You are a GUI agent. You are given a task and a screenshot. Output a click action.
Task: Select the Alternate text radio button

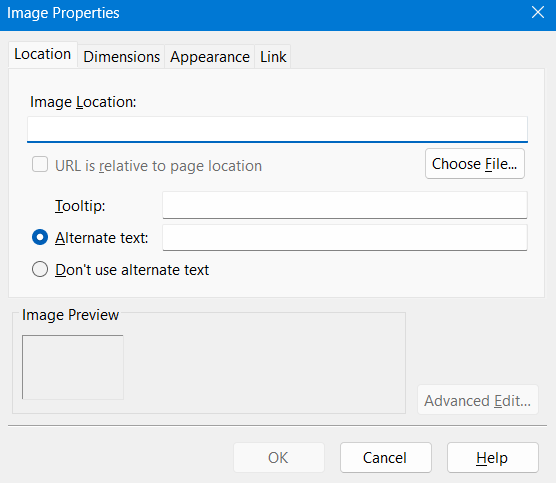coord(40,237)
